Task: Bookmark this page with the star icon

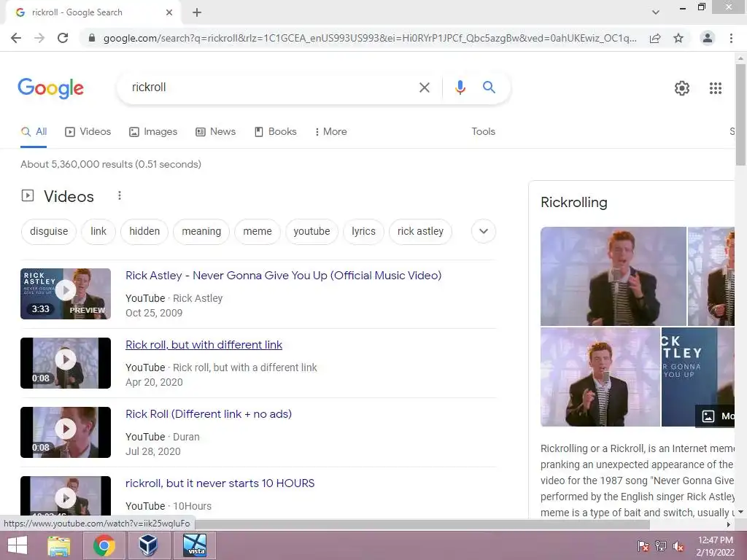Action: point(678,38)
